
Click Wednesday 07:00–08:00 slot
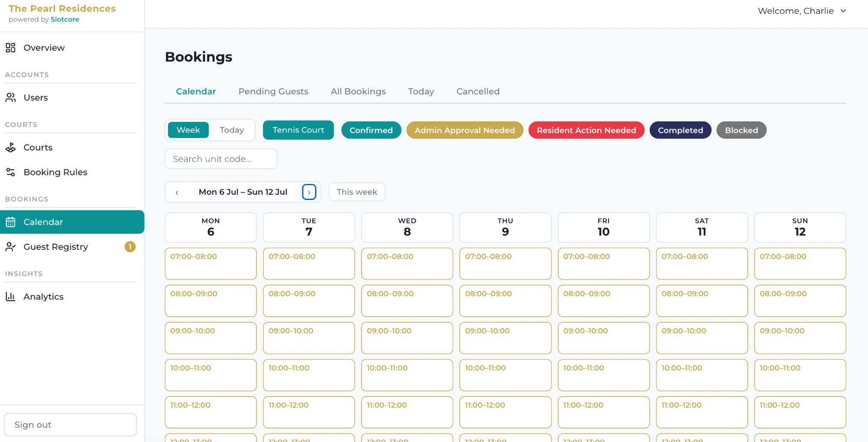[x=407, y=264]
